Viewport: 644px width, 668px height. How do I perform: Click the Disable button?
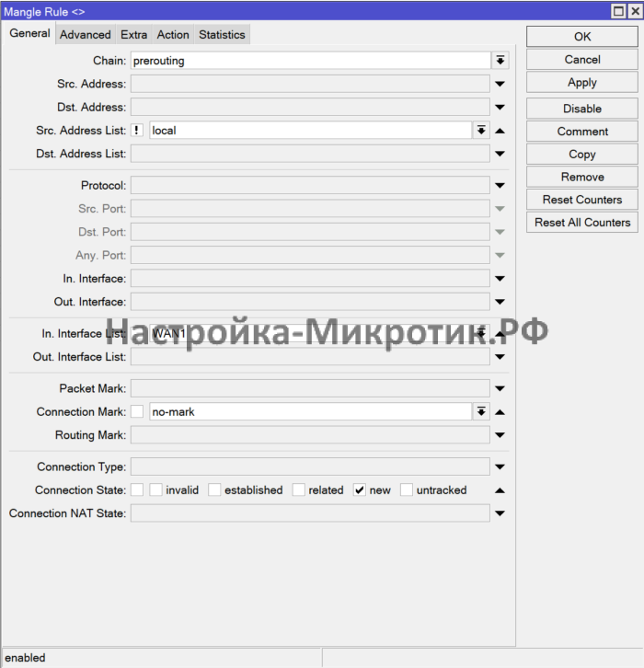click(x=581, y=109)
